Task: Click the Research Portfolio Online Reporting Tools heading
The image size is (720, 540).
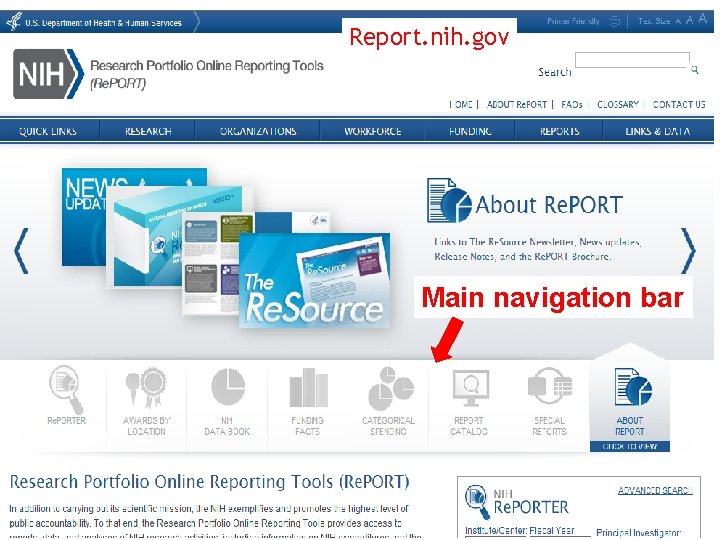Action: click(x=209, y=482)
